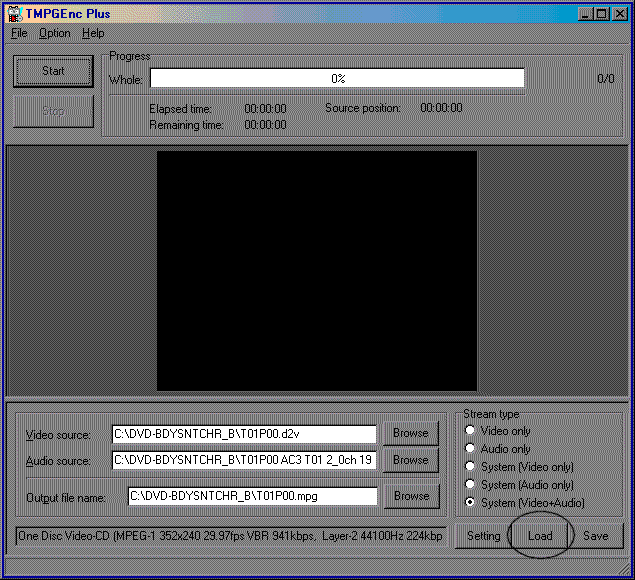Viewport: 635px width, 580px height.
Task: Click the One Disc Video-CD settings summary
Action: click(231, 536)
